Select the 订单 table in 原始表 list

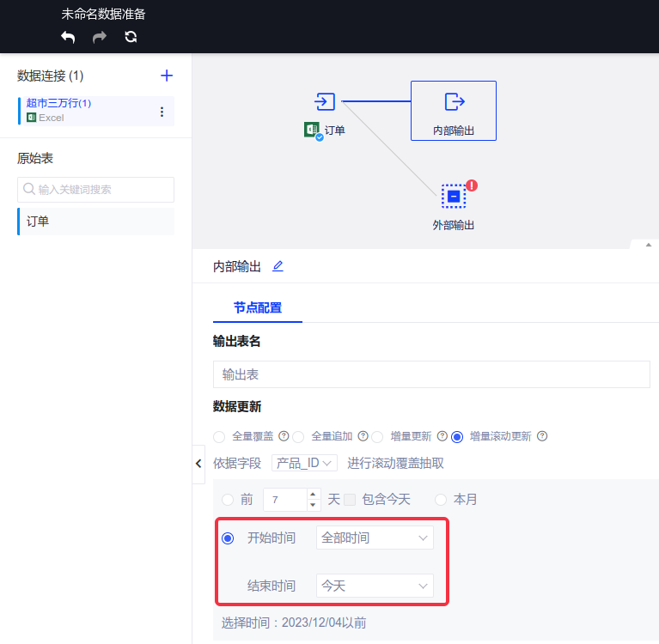(x=95, y=222)
